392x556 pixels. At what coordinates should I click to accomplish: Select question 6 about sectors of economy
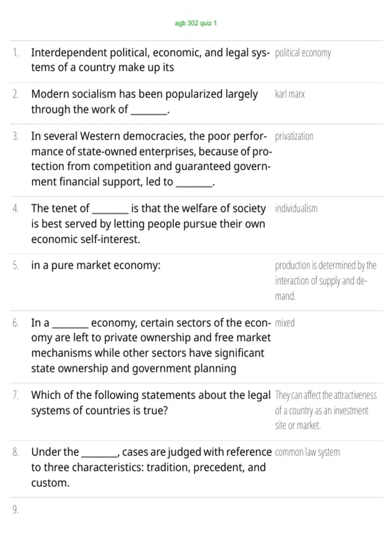(151, 346)
